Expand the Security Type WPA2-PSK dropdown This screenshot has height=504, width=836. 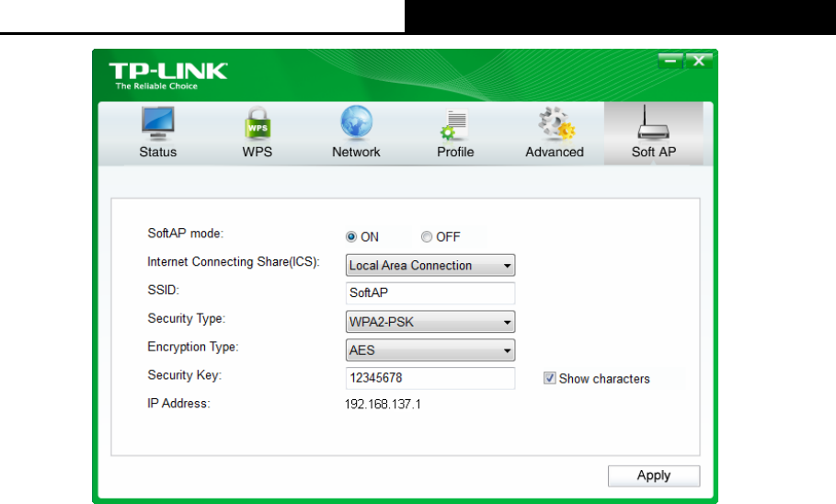[x=430, y=322]
